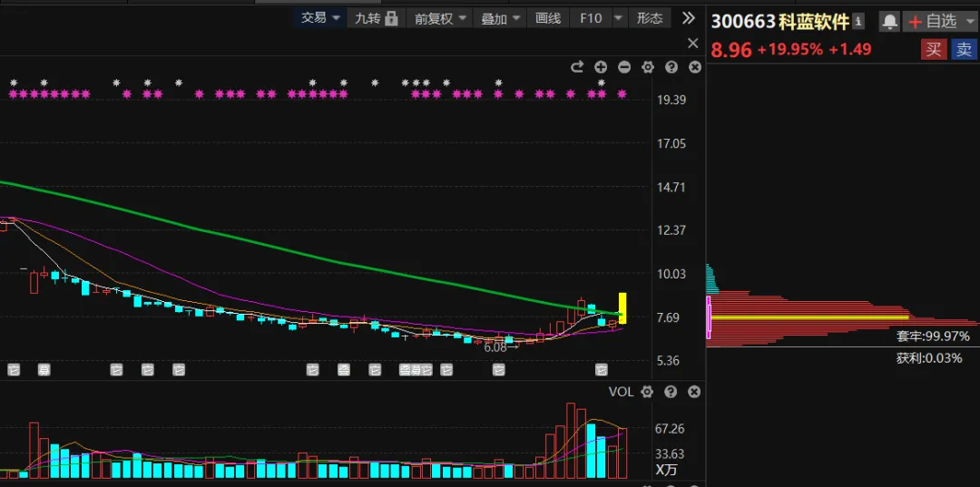The image size is (980, 487).
Task: Show more toolbar items via double chevron
Action: point(688,18)
